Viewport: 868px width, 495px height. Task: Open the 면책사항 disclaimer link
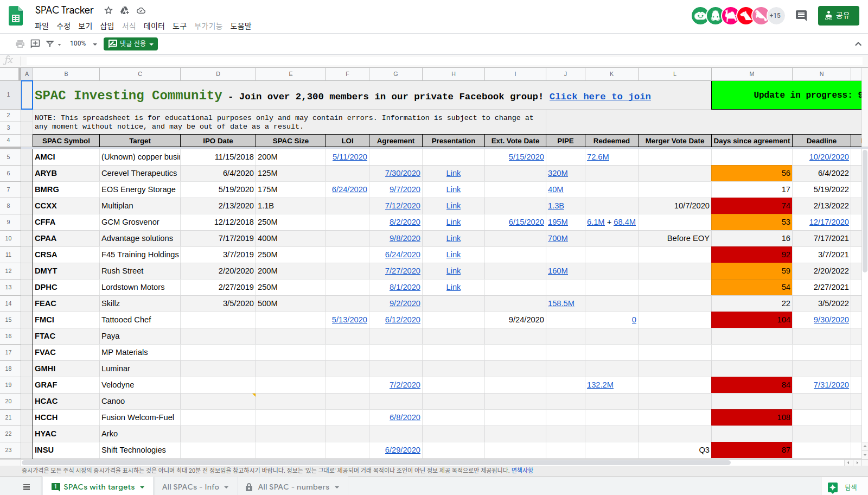point(522,471)
